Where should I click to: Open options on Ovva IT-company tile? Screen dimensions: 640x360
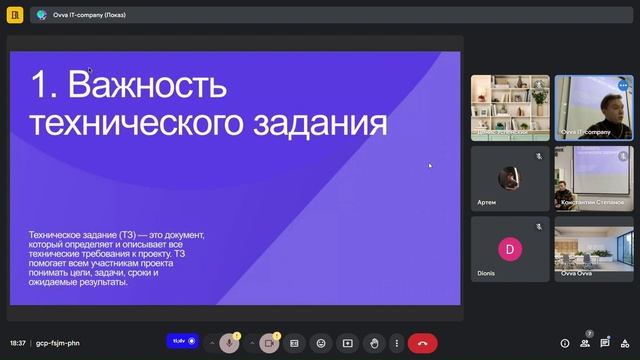click(x=623, y=85)
